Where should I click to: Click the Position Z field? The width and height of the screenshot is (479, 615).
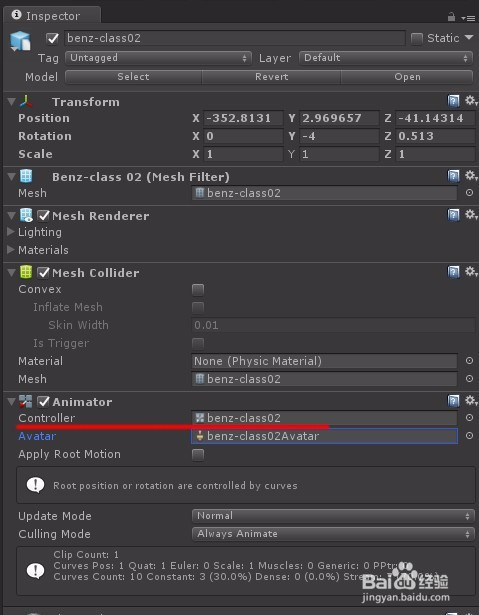[x=435, y=118]
